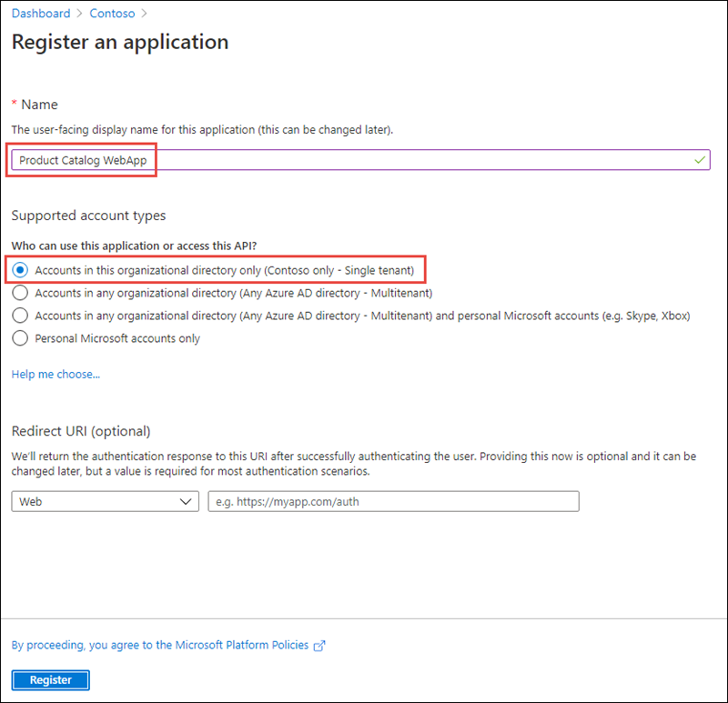Screen dimensions: 728x703
Task: Click the Register button
Action: click(x=51, y=679)
